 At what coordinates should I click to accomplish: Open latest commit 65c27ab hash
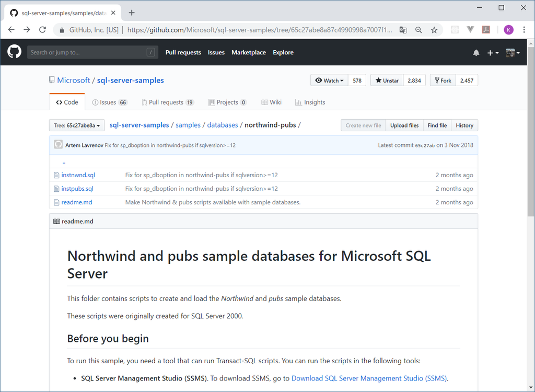click(x=425, y=145)
